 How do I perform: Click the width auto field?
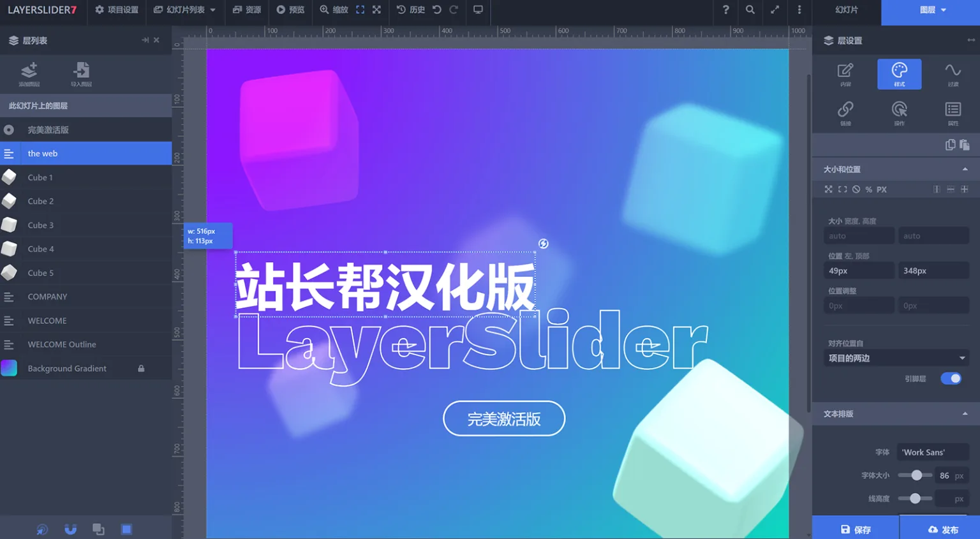click(x=859, y=236)
